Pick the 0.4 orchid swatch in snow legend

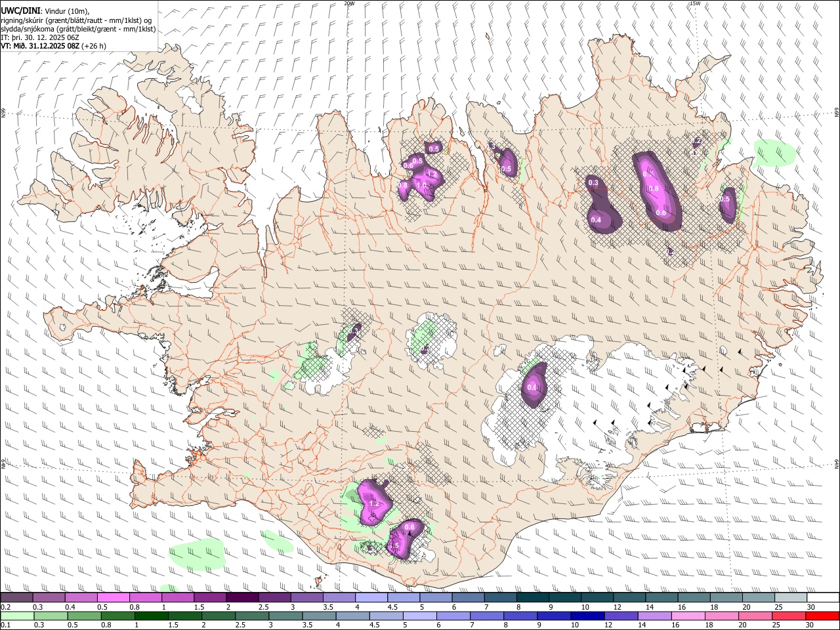coord(81,598)
